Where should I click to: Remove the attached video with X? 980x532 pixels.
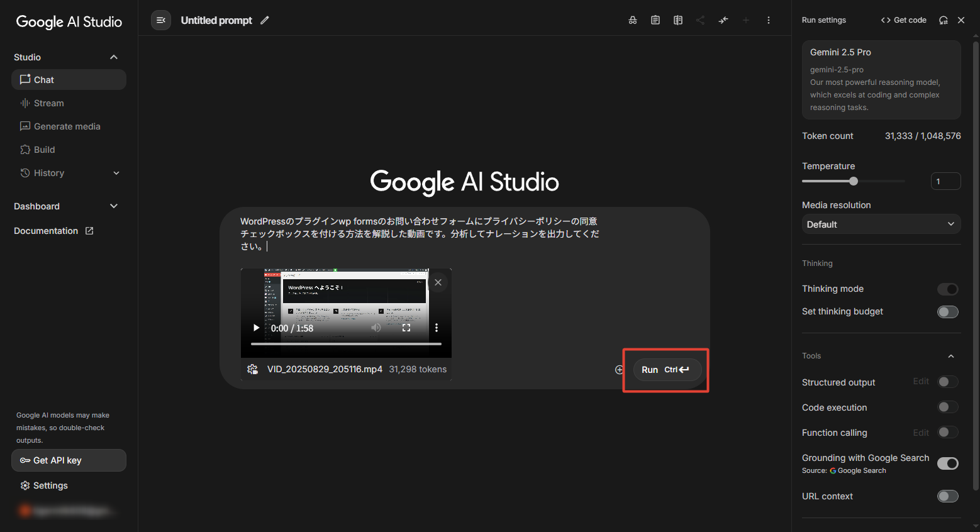point(438,282)
